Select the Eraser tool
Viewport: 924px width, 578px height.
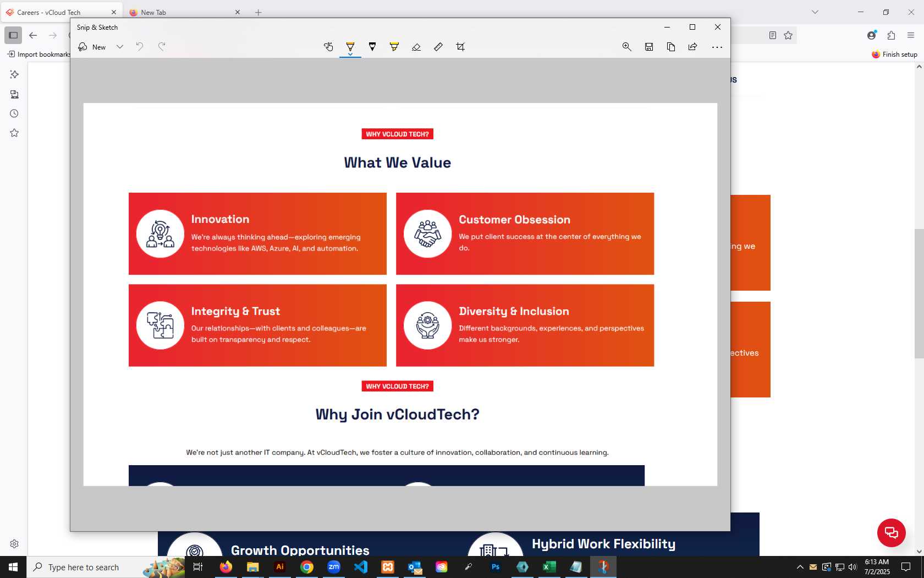coord(416,47)
